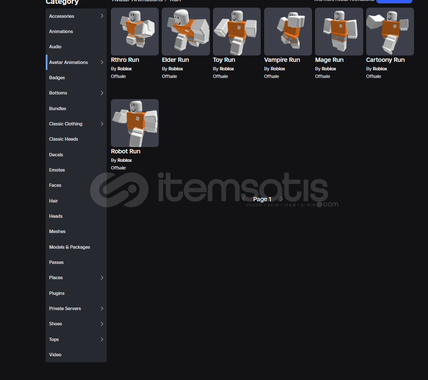Click the Cartoony Run title link
This screenshot has width=428, height=380.
[385, 60]
